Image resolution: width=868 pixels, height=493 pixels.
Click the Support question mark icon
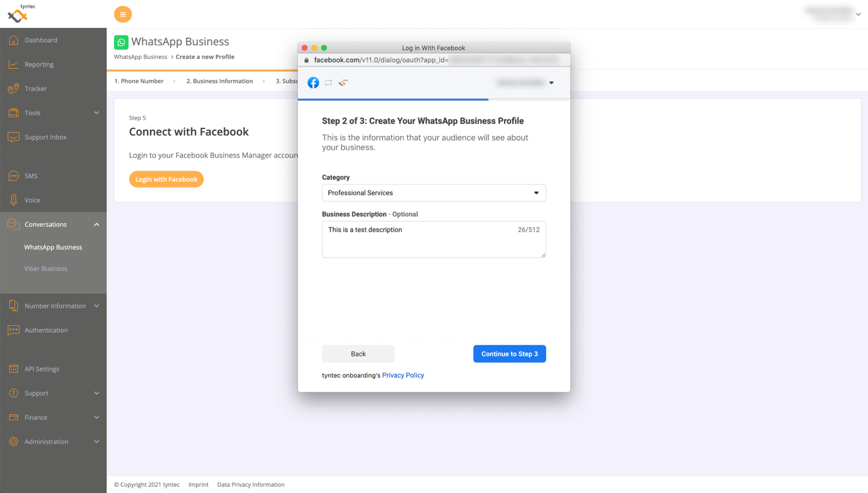13,393
